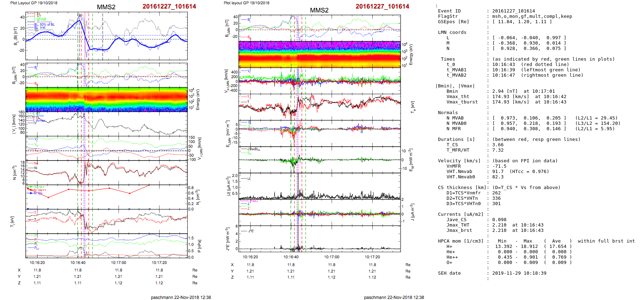Click the J*E' panel at the bottom of the right plot
This screenshot has width=644, height=300.
pyautogui.click(x=319, y=238)
